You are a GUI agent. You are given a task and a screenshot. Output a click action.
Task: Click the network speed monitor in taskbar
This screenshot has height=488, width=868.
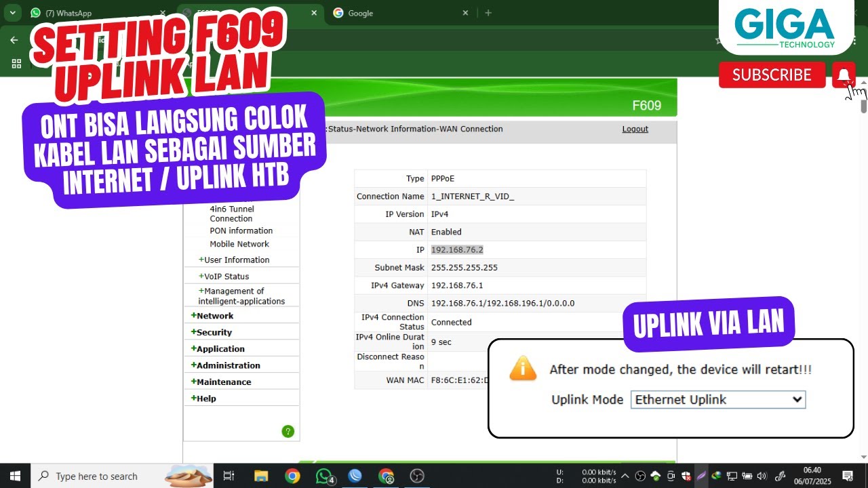[x=586, y=476]
